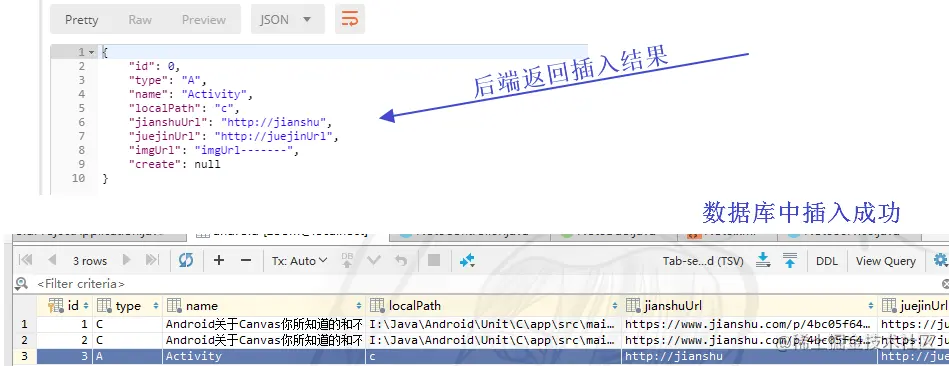Sort by the type column arrows

pos(156,306)
